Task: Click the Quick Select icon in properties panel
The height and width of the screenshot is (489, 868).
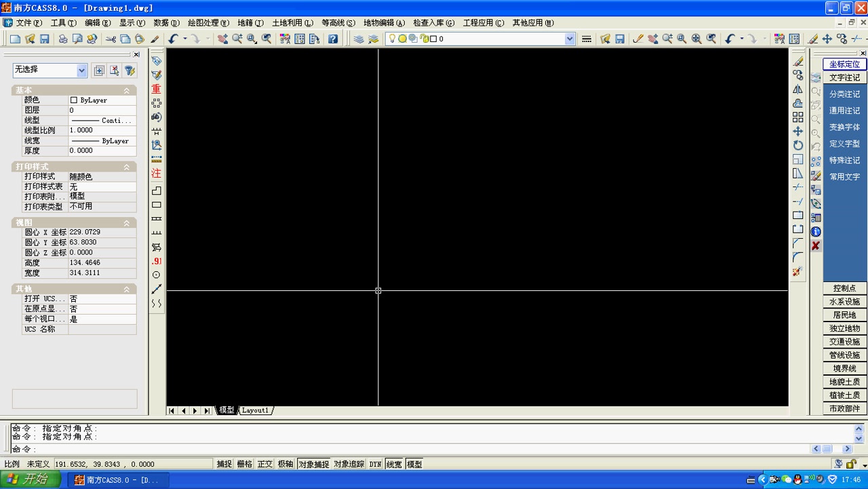Action: pyautogui.click(x=130, y=71)
